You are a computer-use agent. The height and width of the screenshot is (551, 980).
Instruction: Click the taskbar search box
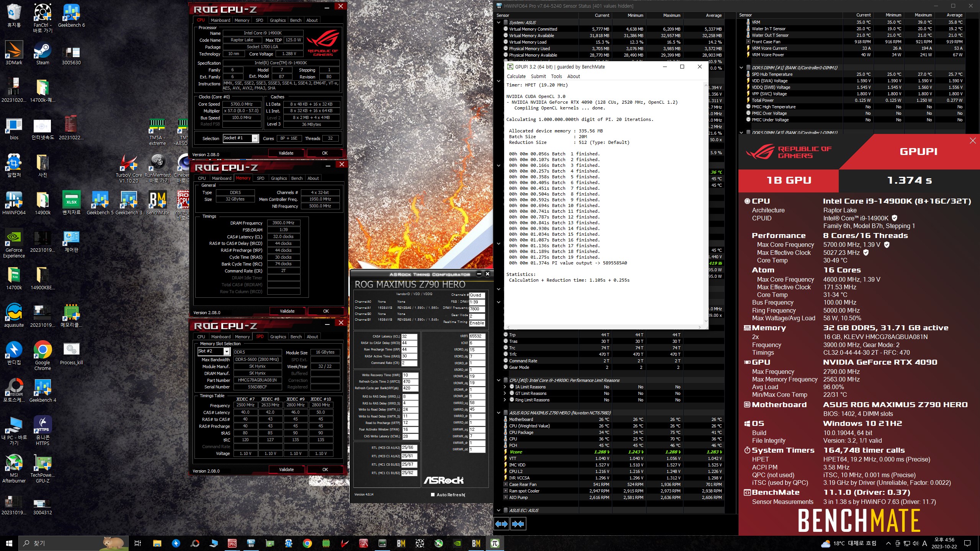pyautogui.click(x=73, y=543)
